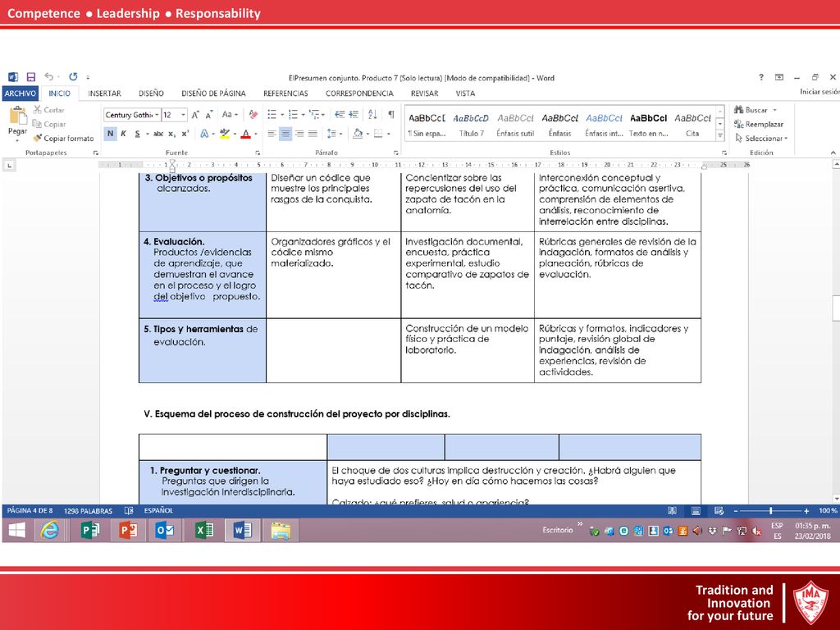Open the line spacing dropdown
This screenshot has width=840, height=630.
(340, 134)
